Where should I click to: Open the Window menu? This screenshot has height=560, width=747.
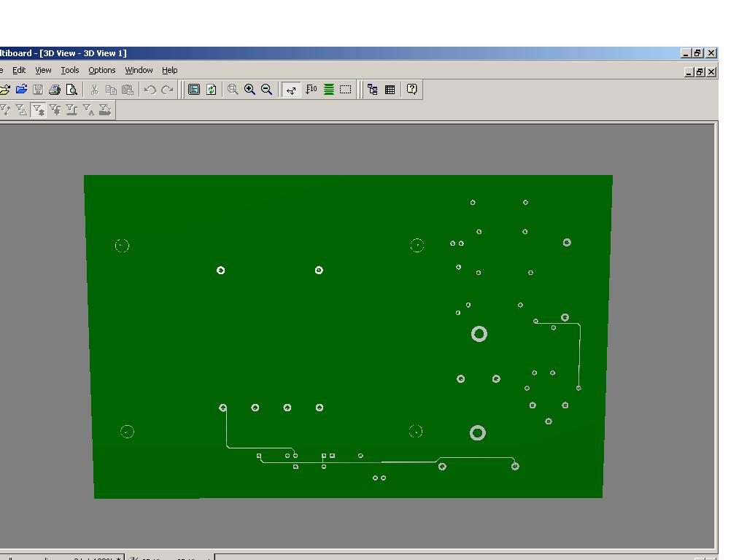139,70
